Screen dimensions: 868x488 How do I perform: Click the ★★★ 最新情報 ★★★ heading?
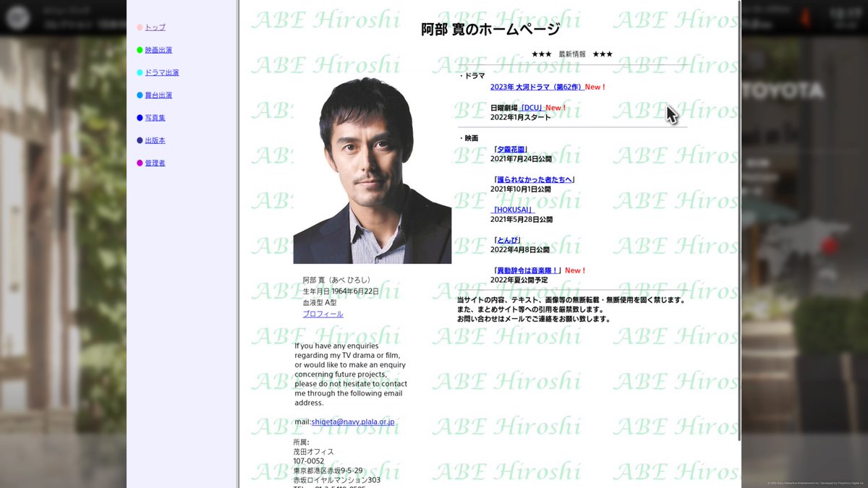(571, 54)
